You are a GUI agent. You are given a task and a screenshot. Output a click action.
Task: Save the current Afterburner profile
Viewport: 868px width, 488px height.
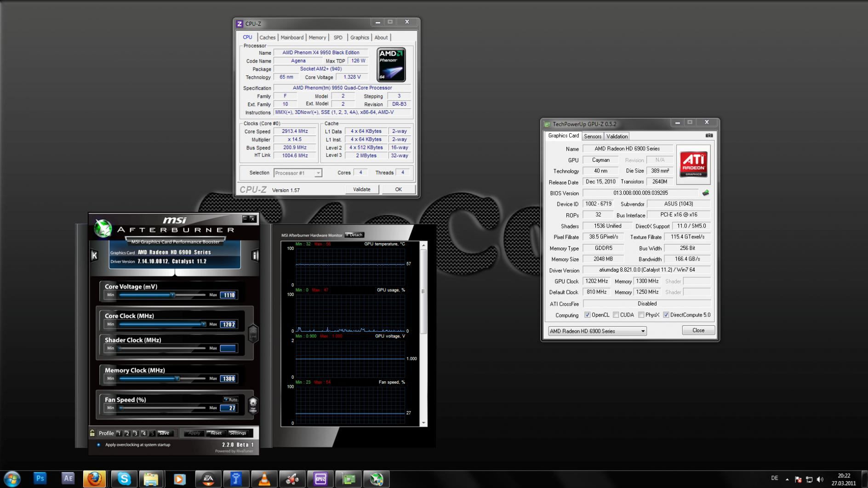click(x=164, y=433)
